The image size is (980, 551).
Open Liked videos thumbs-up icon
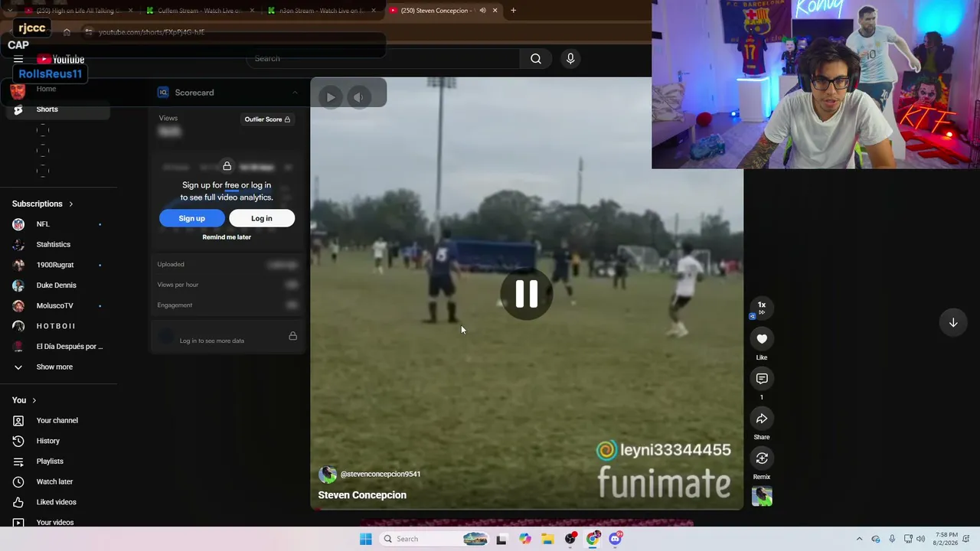click(x=18, y=502)
